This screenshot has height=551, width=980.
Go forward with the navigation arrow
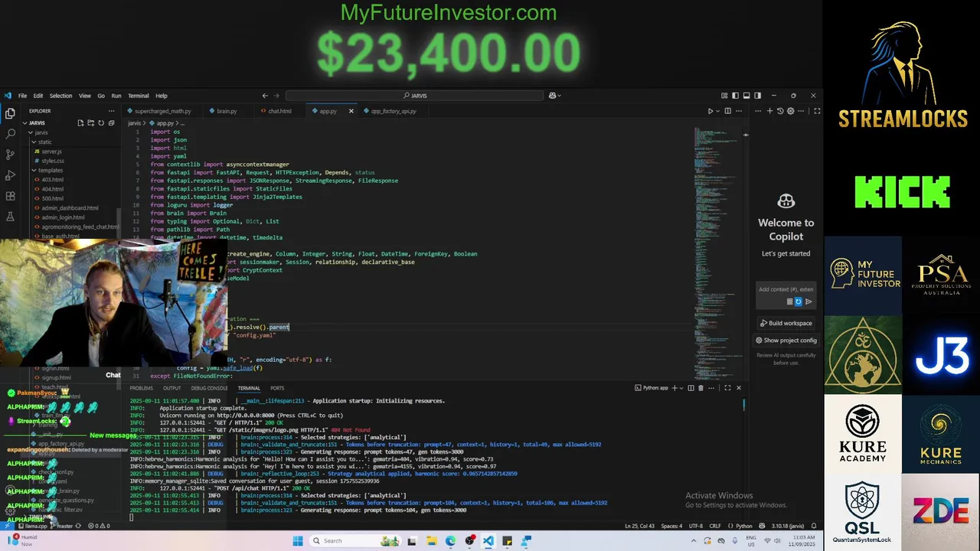coord(276,96)
